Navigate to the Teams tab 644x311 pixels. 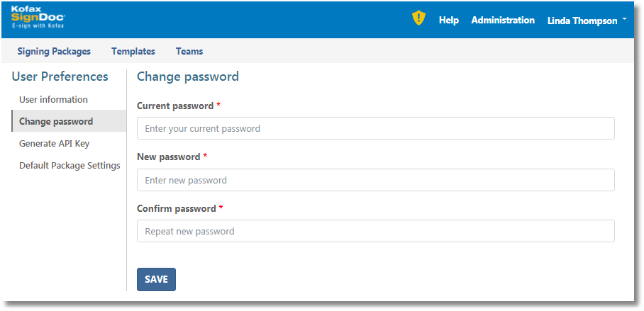[189, 51]
